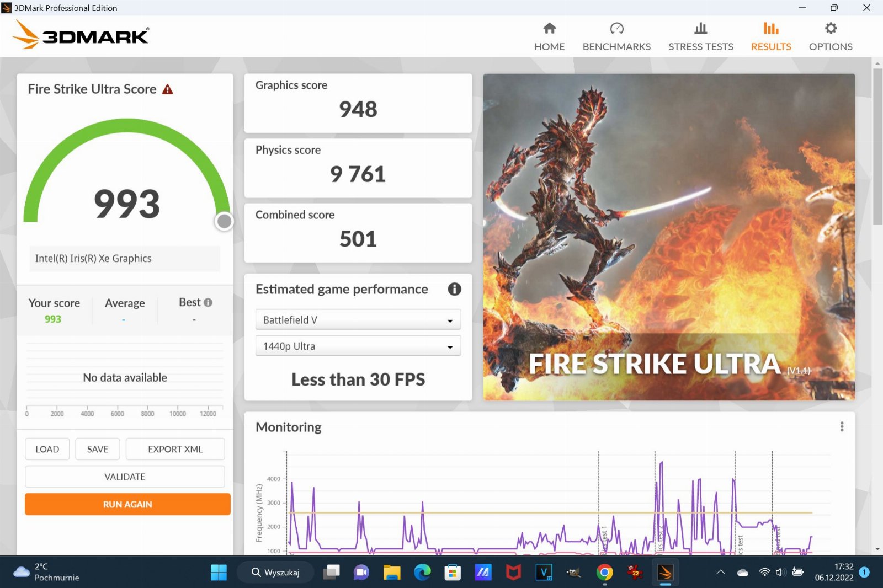
Task: Click the VALIDATE button
Action: coord(125,477)
